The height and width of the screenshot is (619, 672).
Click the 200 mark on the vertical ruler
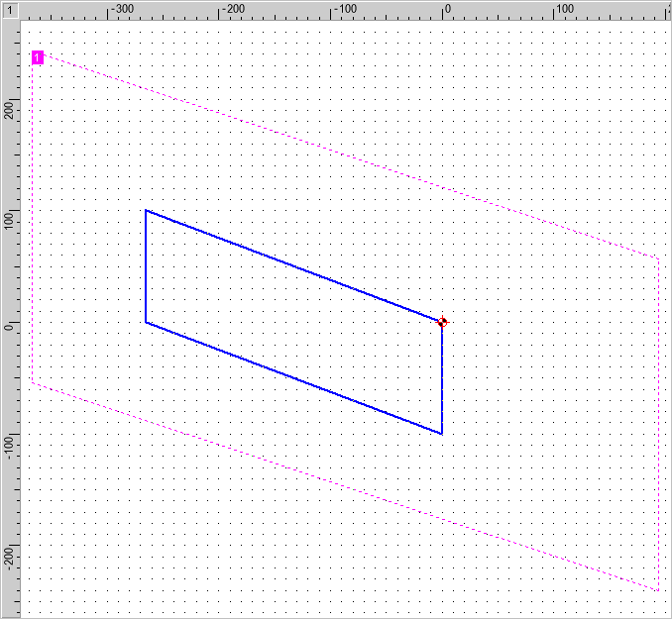pyautogui.click(x=9, y=107)
